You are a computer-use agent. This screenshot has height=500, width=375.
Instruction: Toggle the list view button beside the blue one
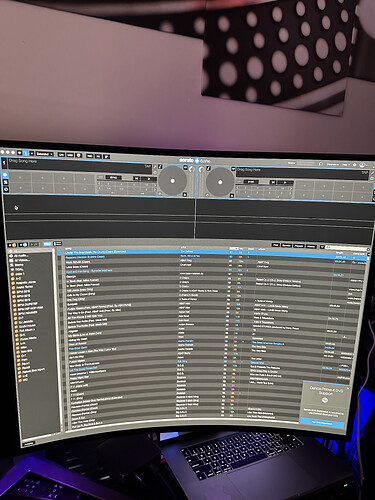click(58, 244)
